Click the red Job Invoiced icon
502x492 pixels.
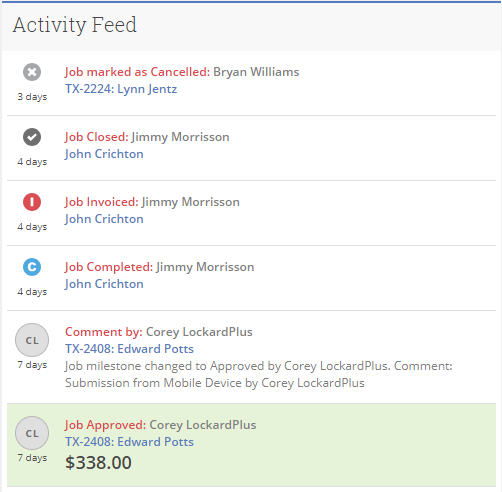(32, 202)
